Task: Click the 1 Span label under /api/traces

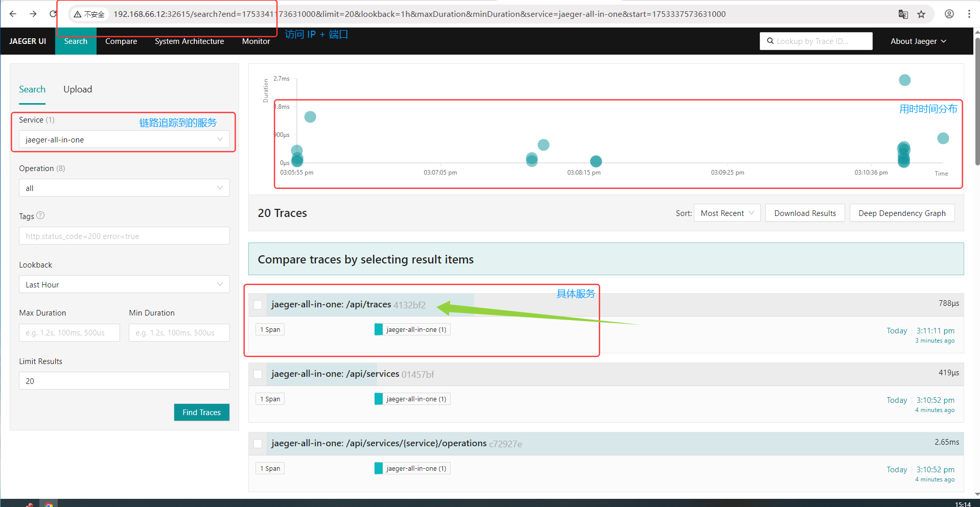Action: [x=270, y=329]
